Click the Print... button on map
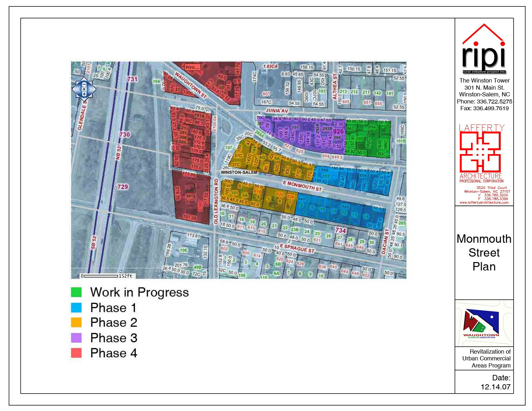Image resolution: width=532 pixels, height=411 pixels. point(192,67)
